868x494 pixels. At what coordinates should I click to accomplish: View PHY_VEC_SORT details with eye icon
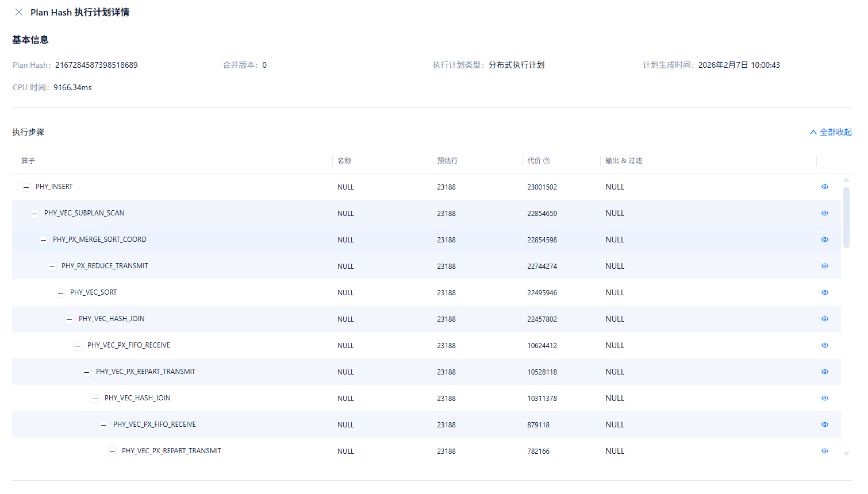[824, 292]
